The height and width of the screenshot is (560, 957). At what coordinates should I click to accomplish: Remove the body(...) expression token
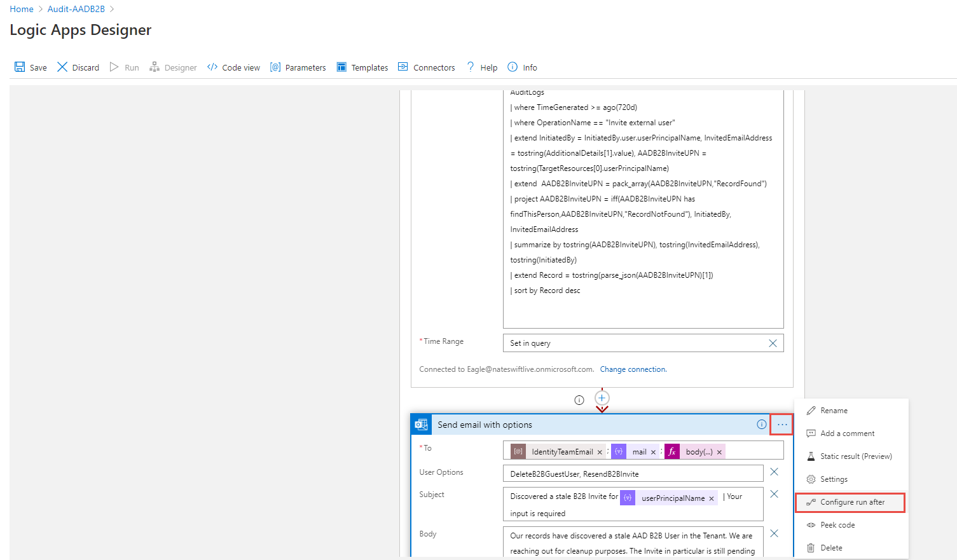[719, 453]
